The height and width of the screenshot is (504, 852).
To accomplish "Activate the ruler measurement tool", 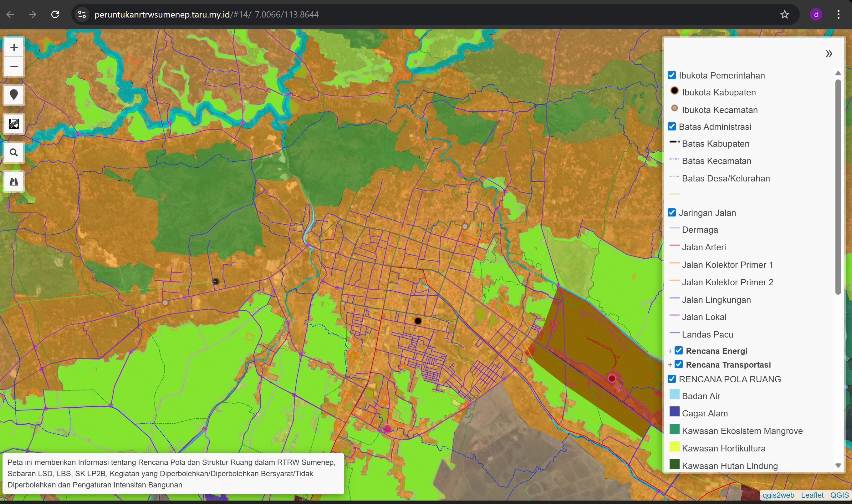I will point(14,124).
